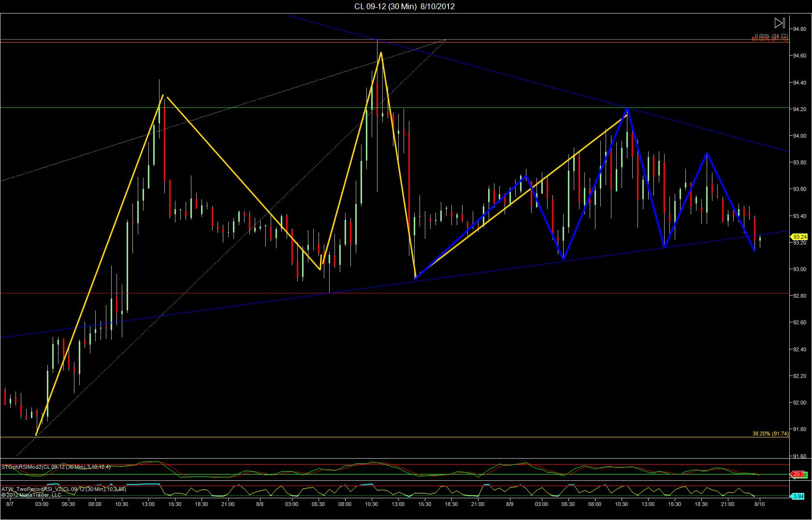Click the 94.80 price axis label
This screenshot has height=520, width=812.
click(799, 29)
